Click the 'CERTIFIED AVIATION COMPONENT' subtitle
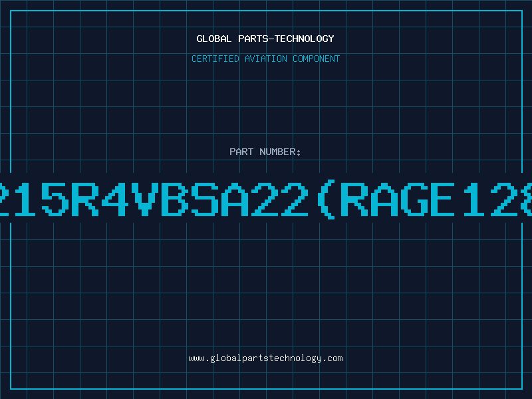532x399 pixels. [265, 59]
